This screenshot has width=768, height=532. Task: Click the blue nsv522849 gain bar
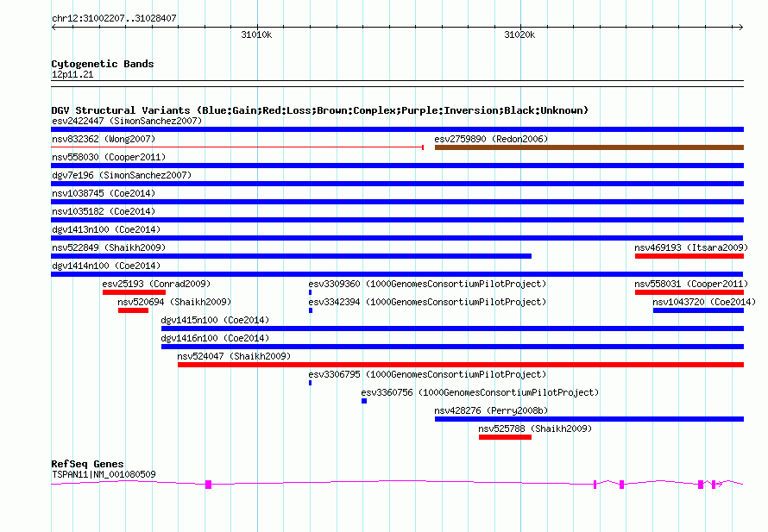pyautogui.click(x=291, y=256)
